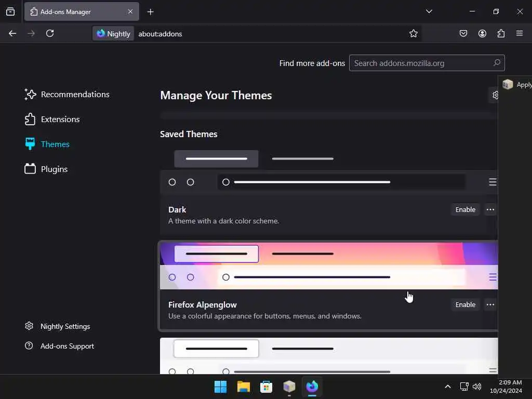Show hidden system tray icons
This screenshot has height=399, width=532.
click(x=447, y=387)
